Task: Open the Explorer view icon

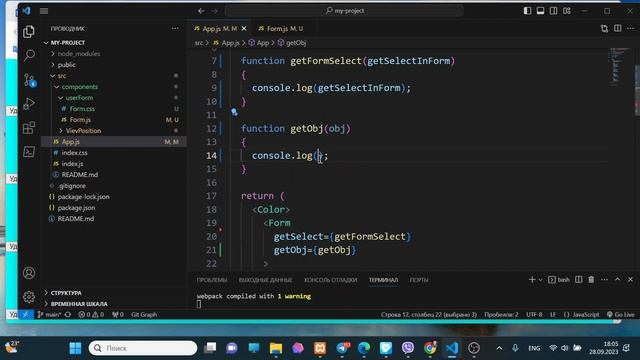Action: [29, 31]
